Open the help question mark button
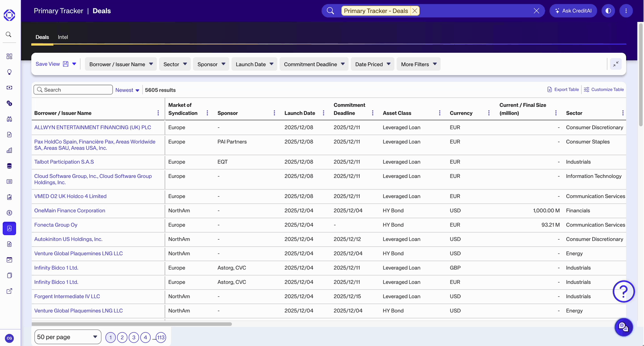Image resolution: width=644 pixels, height=346 pixels. click(x=623, y=291)
